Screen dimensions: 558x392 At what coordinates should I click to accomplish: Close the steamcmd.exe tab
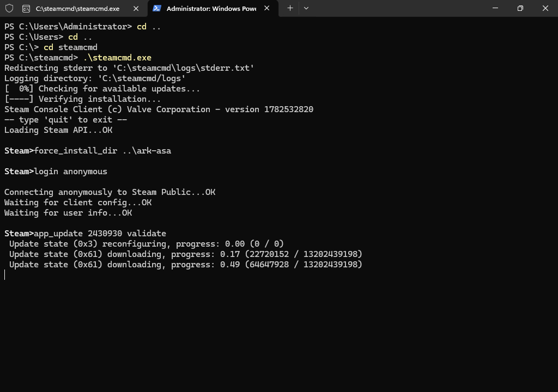point(136,9)
